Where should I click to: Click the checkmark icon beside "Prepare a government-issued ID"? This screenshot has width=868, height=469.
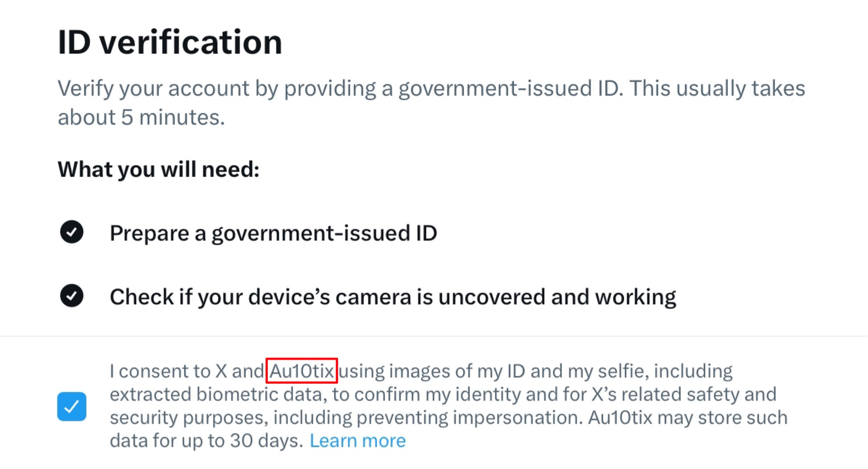click(x=72, y=232)
